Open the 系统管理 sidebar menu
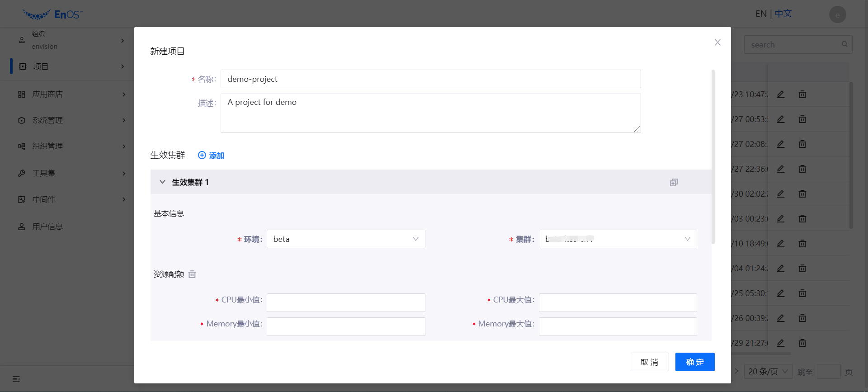868x392 pixels. [x=67, y=120]
